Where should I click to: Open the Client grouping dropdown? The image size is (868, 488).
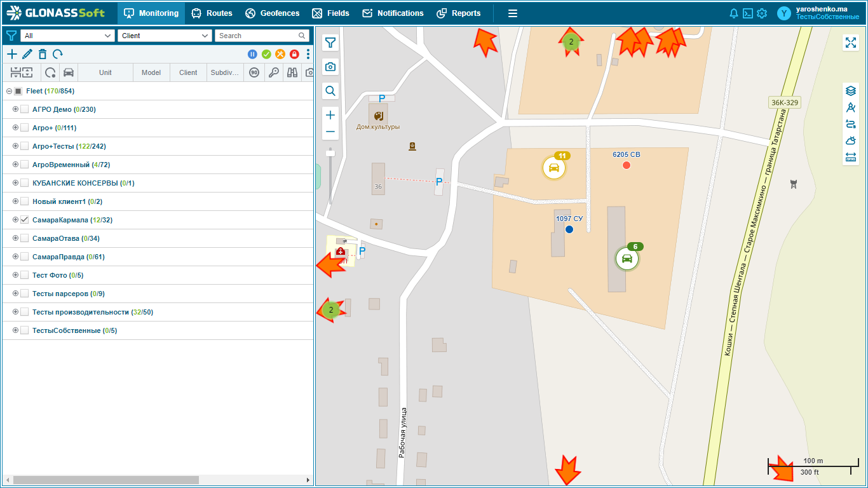[164, 36]
